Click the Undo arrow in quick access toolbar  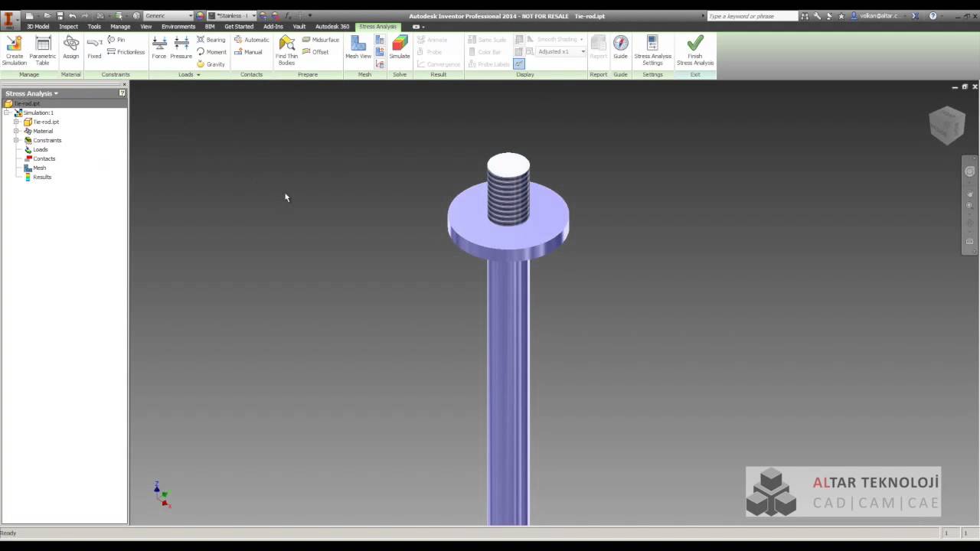pyautogui.click(x=72, y=15)
